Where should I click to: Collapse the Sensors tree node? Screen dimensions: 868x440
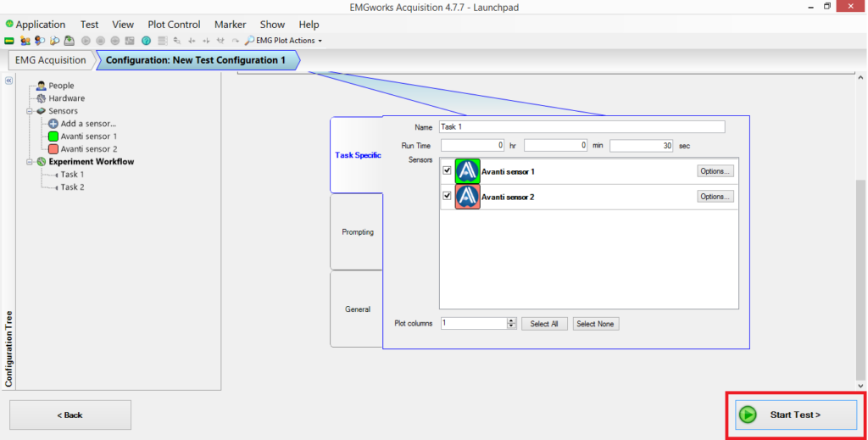[x=30, y=111]
